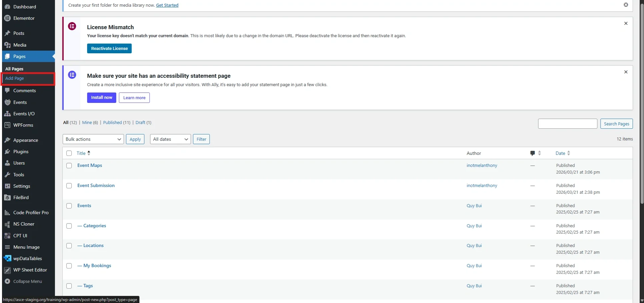Check the Events row checkbox
644x303 pixels.
(69, 206)
